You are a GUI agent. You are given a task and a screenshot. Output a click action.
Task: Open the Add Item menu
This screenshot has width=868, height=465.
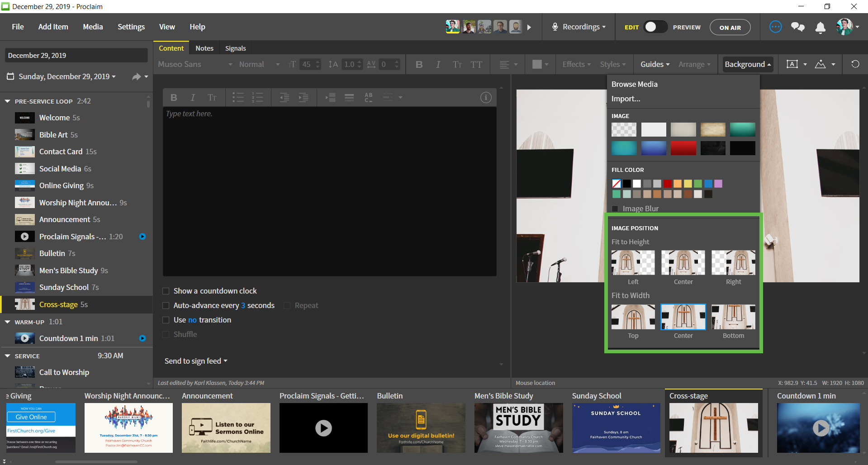(53, 27)
